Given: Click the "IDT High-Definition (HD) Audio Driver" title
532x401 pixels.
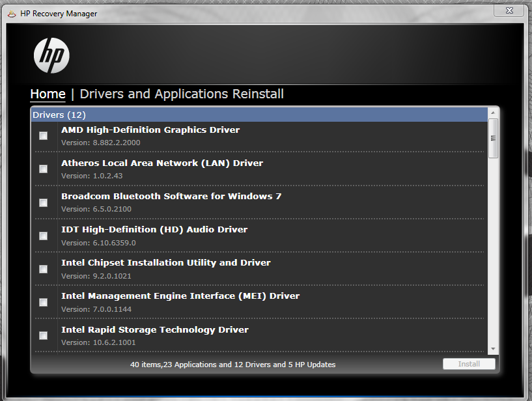Looking at the screenshot, I should [154, 230].
